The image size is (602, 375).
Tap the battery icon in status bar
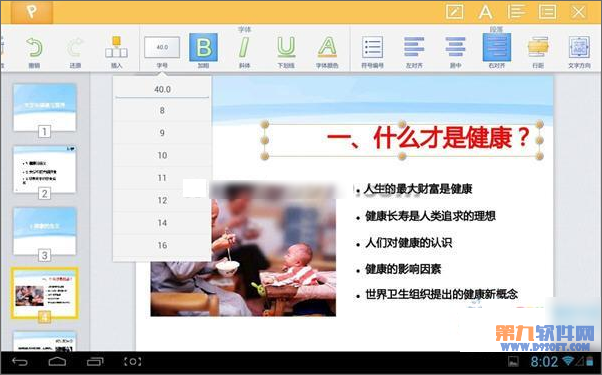(x=589, y=361)
